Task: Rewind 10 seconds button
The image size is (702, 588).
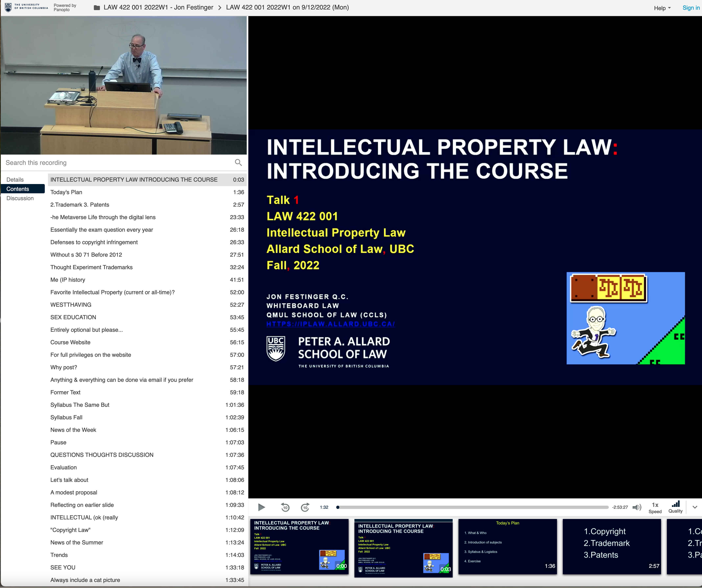Action: pyautogui.click(x=285, y=507)
